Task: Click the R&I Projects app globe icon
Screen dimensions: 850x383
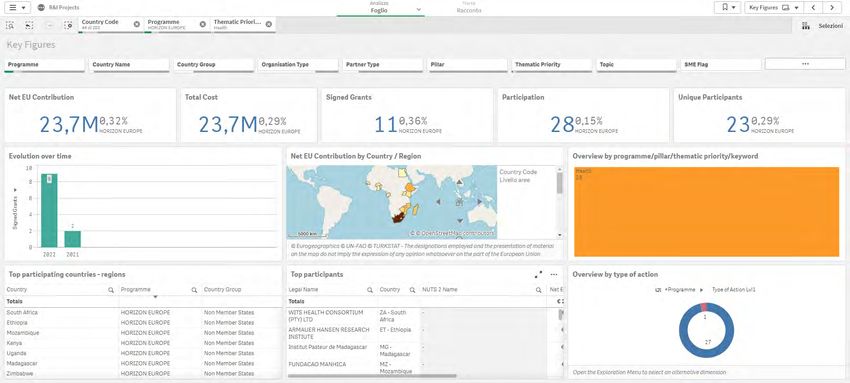Action: pyautogui.click(x=41, y=8)
